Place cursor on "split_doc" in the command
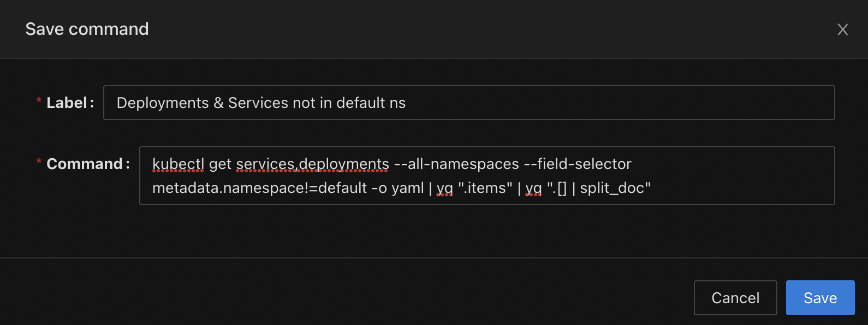The width and height of the screenshot is (868, 325). (x=611, y=188)
